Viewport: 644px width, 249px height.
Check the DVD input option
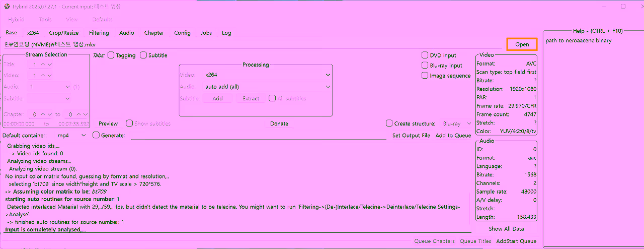pyautogui.click(x=425, y=55)
